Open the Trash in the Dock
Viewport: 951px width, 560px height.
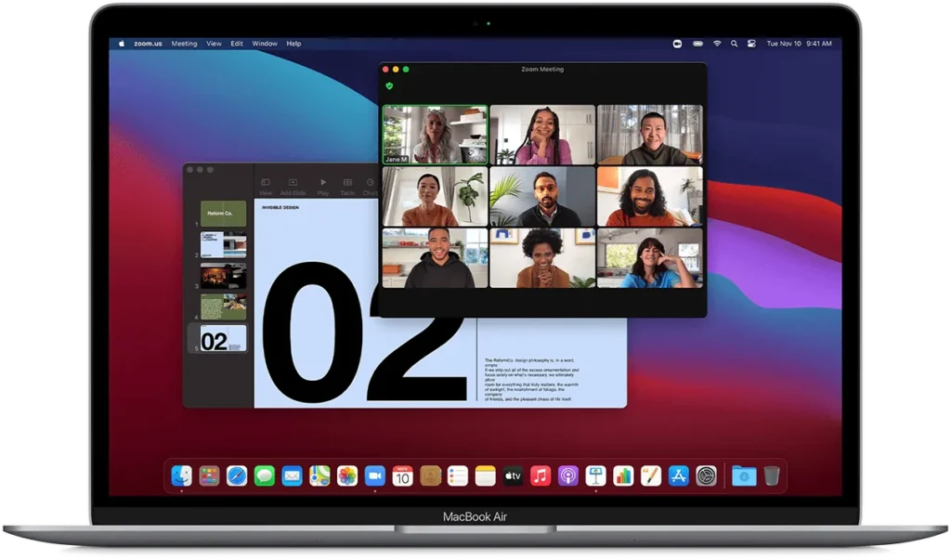772,476
